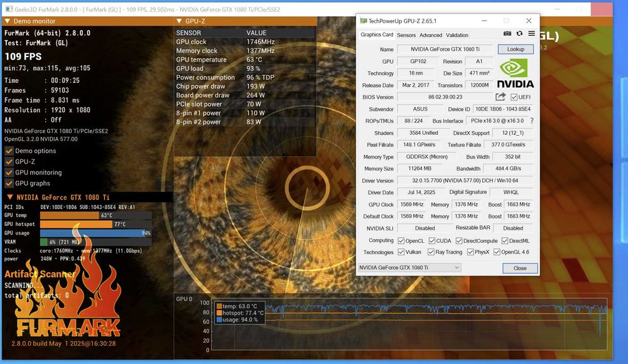Image resolution: width=628 pixels, height=364 pixels.
Task: Click the Shaders 3584 Unified field
Action: pos(423,133)
